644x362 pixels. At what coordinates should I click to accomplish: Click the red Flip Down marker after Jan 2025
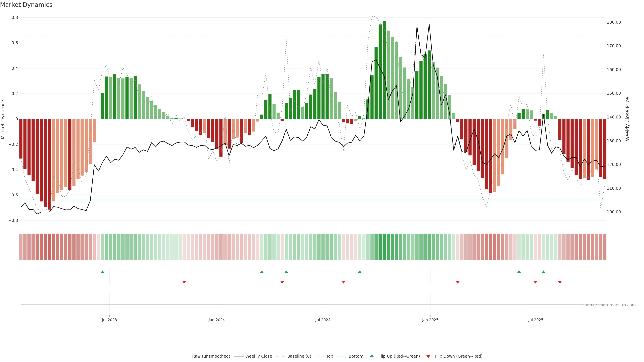point(458,282)
